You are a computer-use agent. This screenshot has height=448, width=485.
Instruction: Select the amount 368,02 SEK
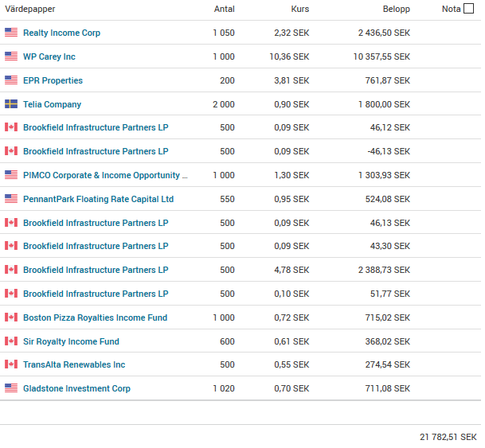click(x=388, y=341)
